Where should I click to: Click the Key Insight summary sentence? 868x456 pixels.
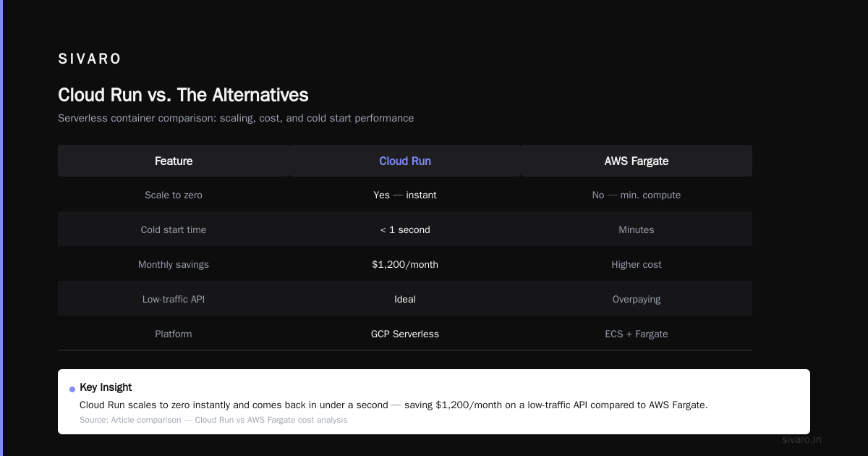[x=393, y=405]
